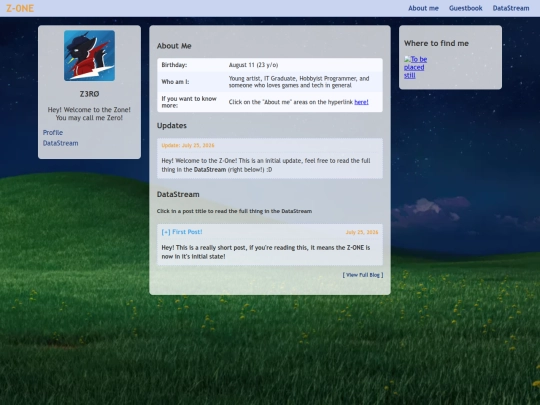Click the DataStream section heading in main panel
This screenshot has height=405, width=540.
178,194
